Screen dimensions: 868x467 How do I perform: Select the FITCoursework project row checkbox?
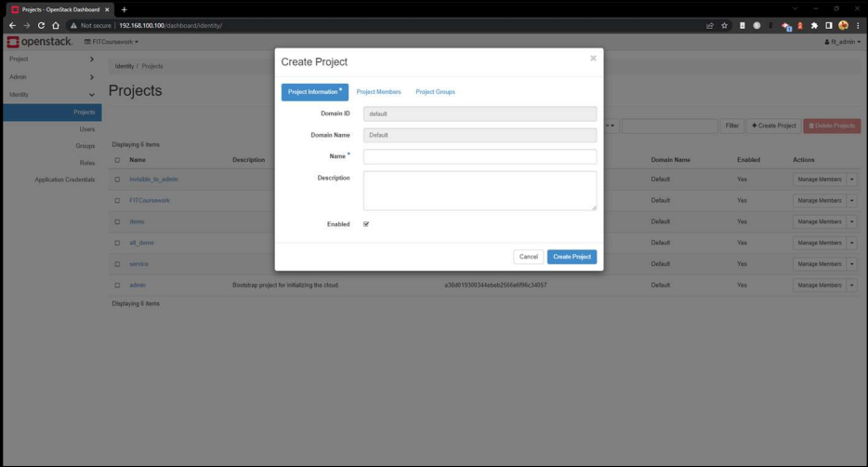(x=117, y=200)
